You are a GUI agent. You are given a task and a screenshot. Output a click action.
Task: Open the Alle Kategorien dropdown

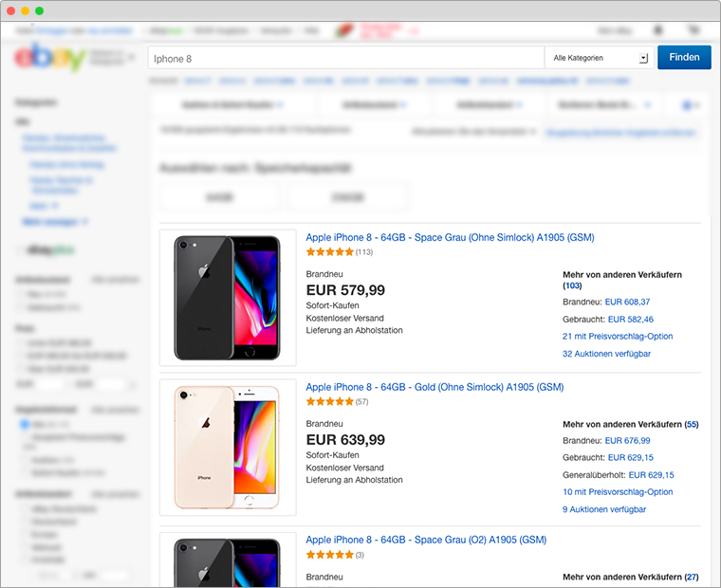(x=598, y=58)
